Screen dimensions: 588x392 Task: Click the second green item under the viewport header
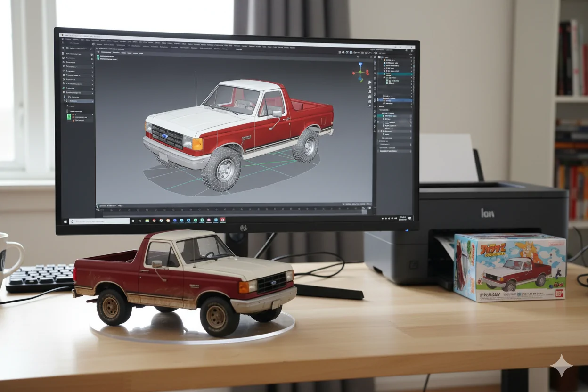point(107,59)
